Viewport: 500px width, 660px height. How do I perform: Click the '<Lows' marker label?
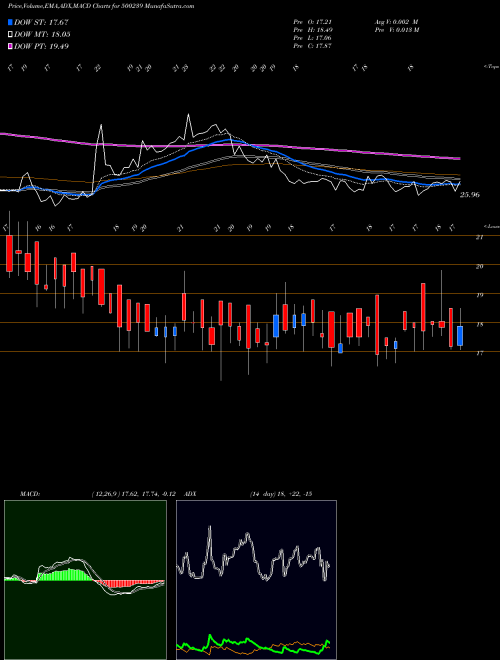(491, 226)
